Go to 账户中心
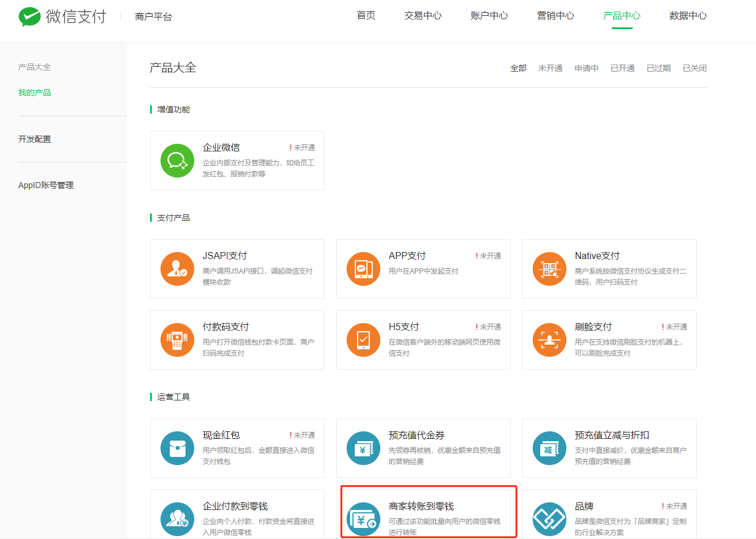The height and width of the screenshot is (539, 756). point(489,16)
